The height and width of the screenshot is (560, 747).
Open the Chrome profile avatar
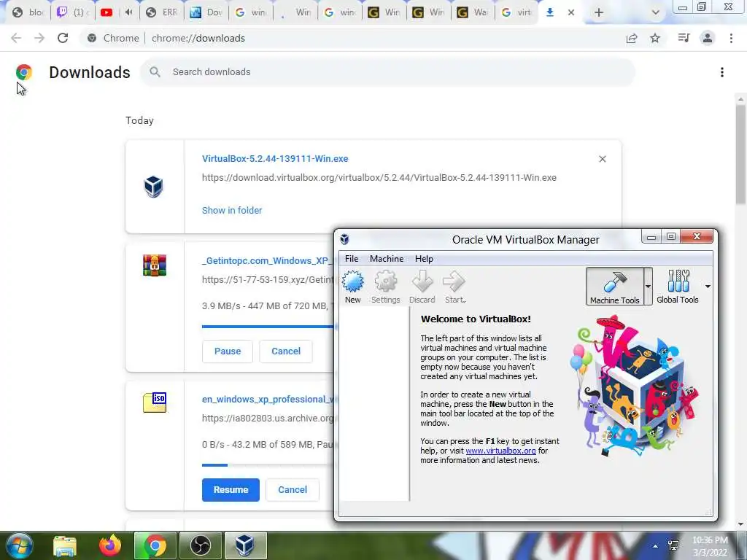708,38
